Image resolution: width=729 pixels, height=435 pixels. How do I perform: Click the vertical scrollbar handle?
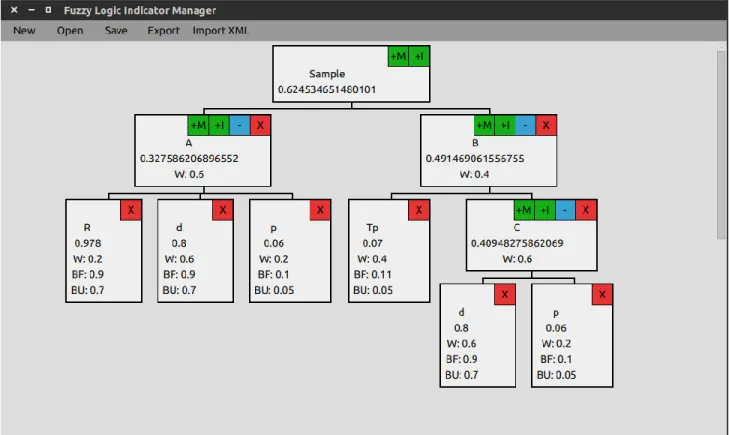pyautogui.click(x=721, y=144)
